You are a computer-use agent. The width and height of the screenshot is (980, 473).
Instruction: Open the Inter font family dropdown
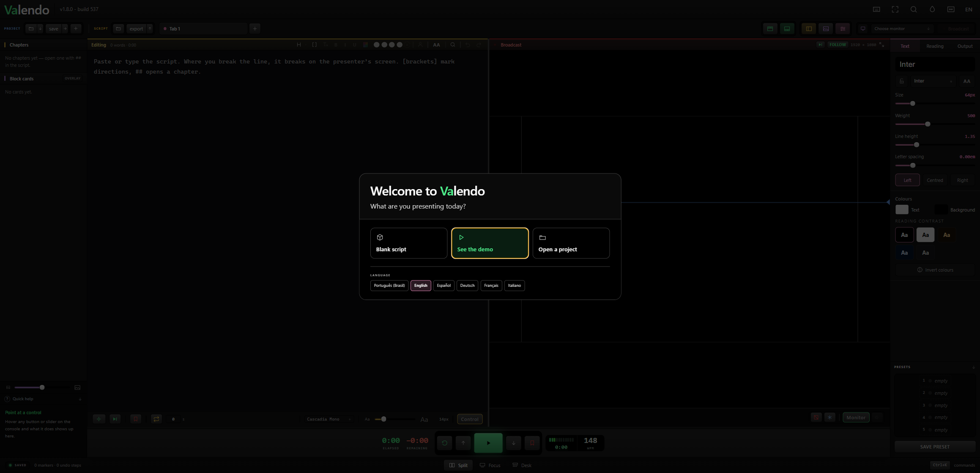tap(933, 81)
